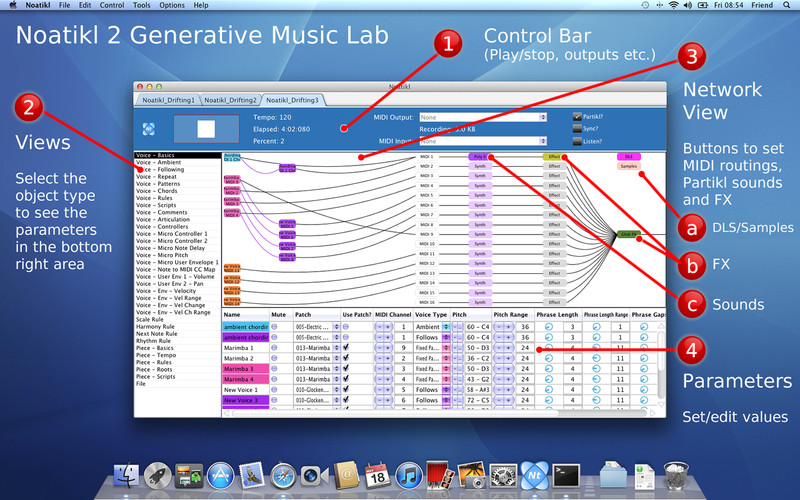Screen dimensions: 800x500
Task: Switch to the Noatikl_Drifting1 tab
Action: pyautogui.click(x=168, y=100)
